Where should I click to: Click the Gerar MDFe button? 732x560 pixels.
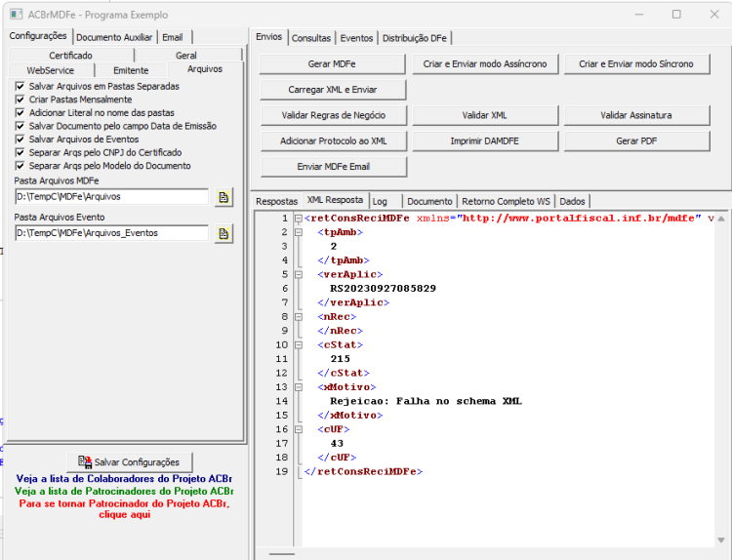pos(332,64)
